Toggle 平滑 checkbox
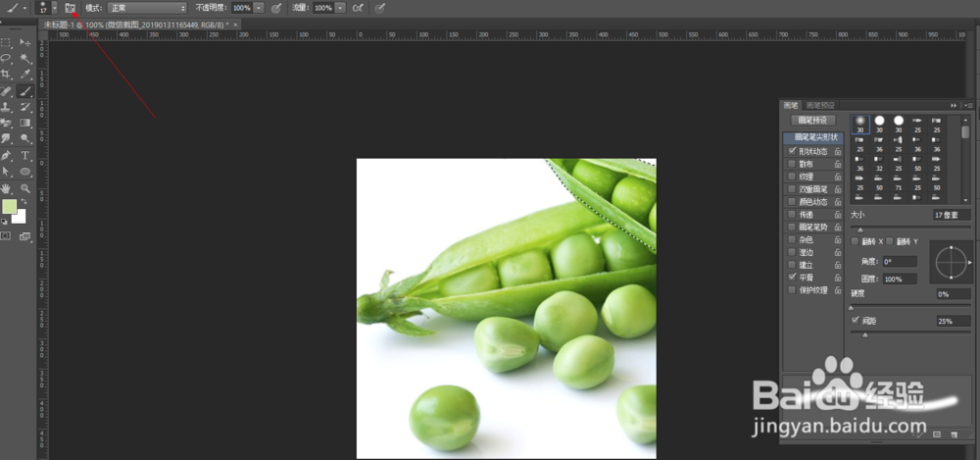The height and width of the screenshot is (460, 980). click(x=792, y=278)
